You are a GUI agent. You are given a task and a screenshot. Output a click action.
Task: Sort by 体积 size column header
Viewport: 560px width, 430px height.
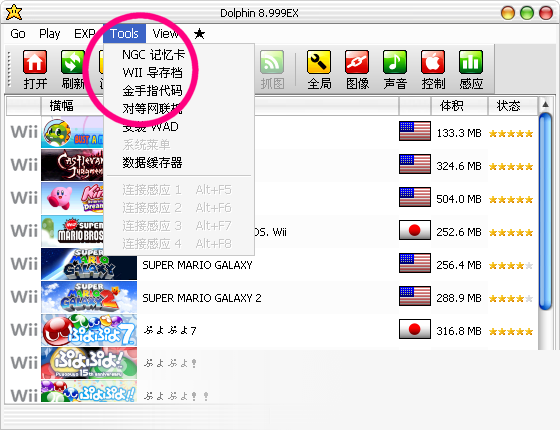(x=459, y=106)
